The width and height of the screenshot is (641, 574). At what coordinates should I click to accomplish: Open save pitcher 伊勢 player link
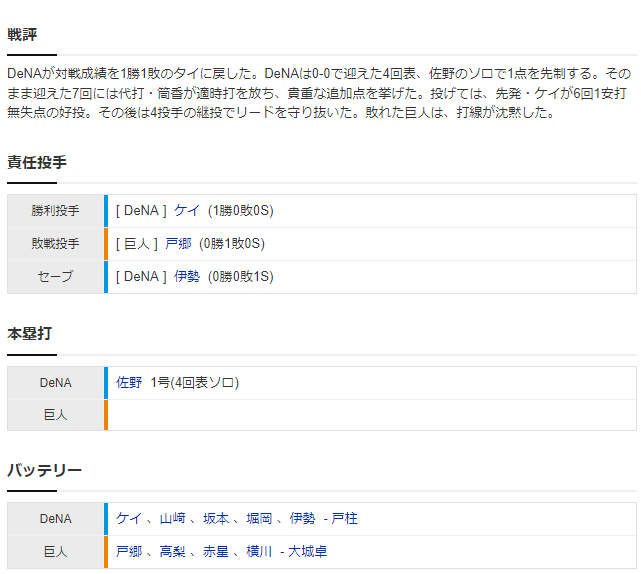point(187,277)
